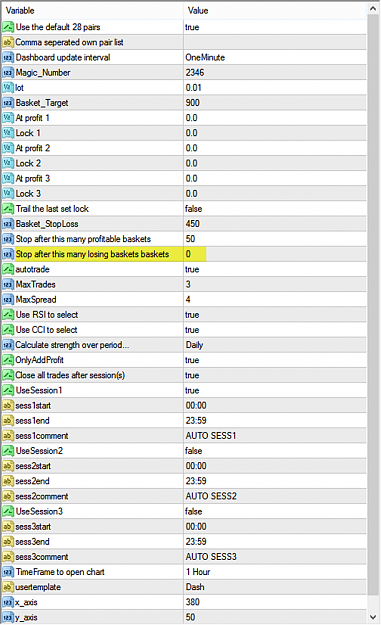Select the 'true' value of Use CCI to select
Image resolution: width=381 pixels, height=625 pixels.
tap(192, 330)
